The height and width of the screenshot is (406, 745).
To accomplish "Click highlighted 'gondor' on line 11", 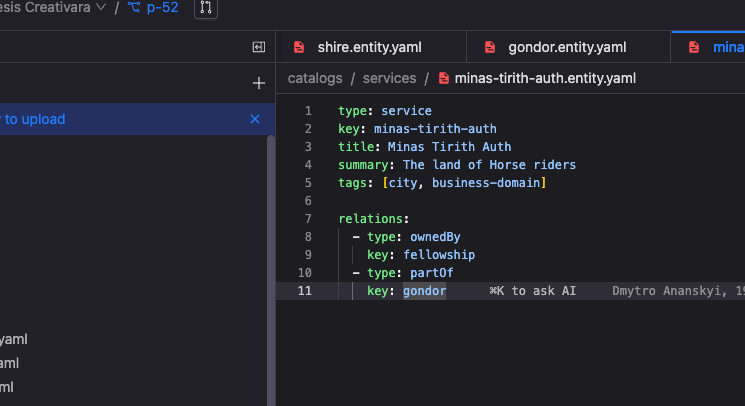I will tap(424, 291).
